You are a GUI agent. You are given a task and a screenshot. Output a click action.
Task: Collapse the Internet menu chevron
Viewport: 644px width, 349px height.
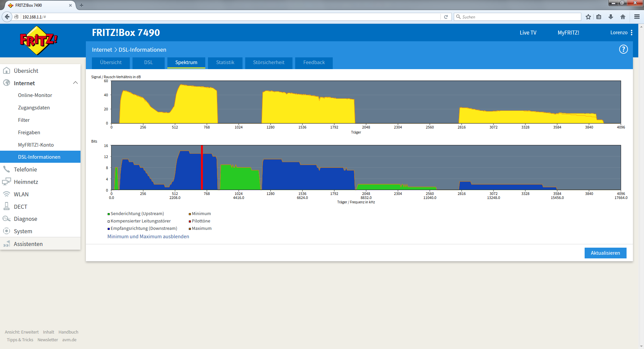coord(75,83)
